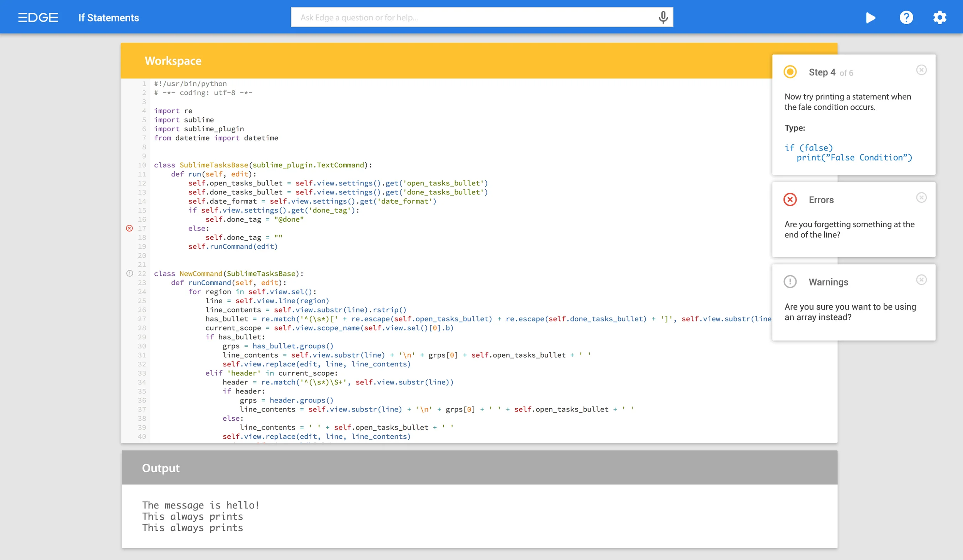
Task: Click the microphone voice input icon
Action: [663, 17]
